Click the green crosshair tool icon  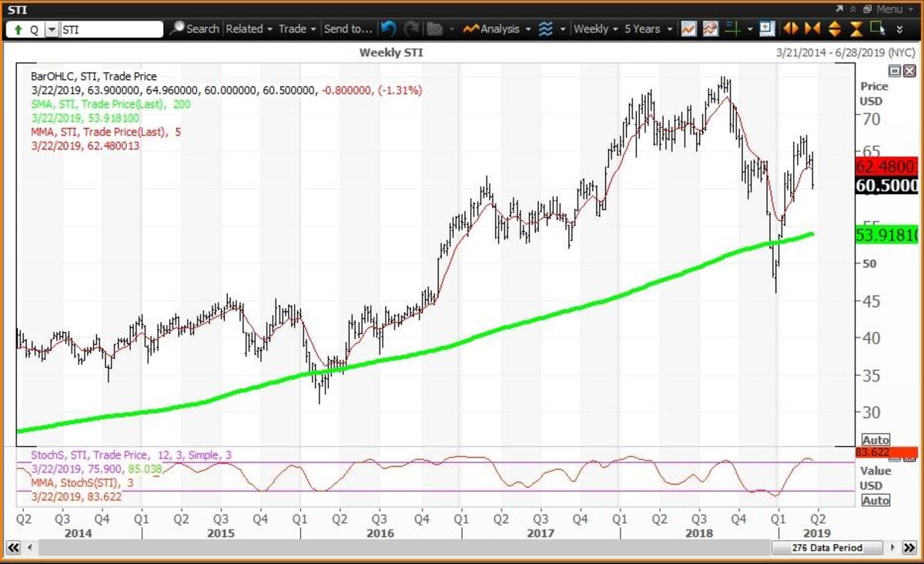coord(732,29)
